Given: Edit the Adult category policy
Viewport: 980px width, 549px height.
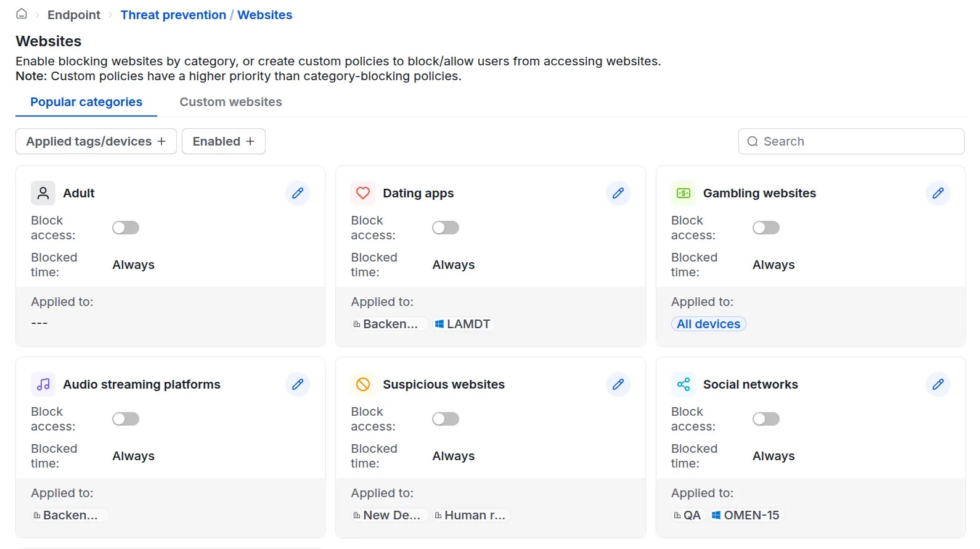Looking at the screenshot, I should tap(298, 193).
